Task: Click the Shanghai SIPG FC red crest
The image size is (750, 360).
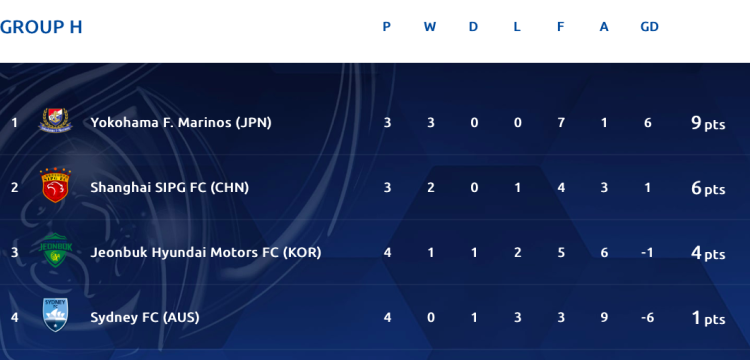Action: pyautogui.click(x=55, y=185)
